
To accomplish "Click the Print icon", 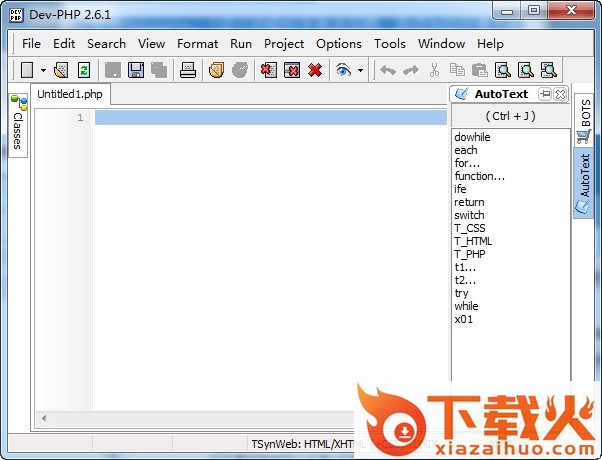I will coord(188,70).
